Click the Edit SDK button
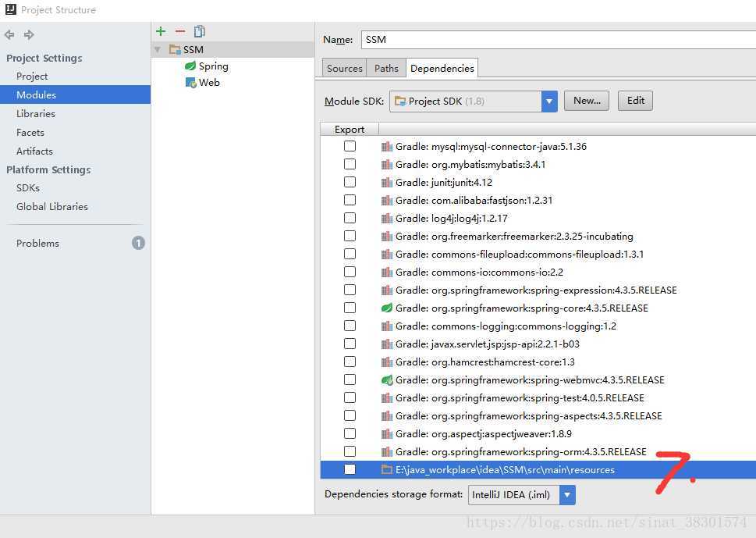This screenshot has width=756, height=538. 636,101
